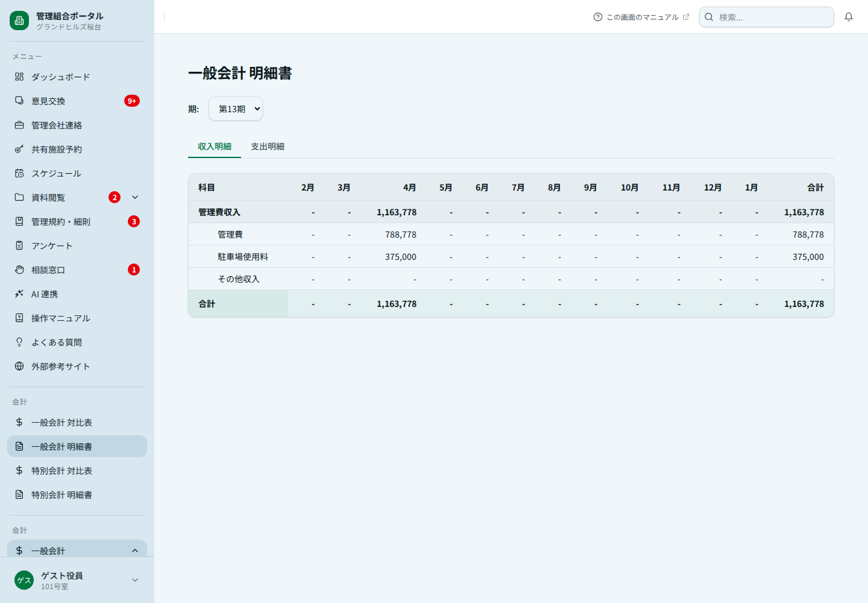Click the search magnifier icon

click(709, 17)
